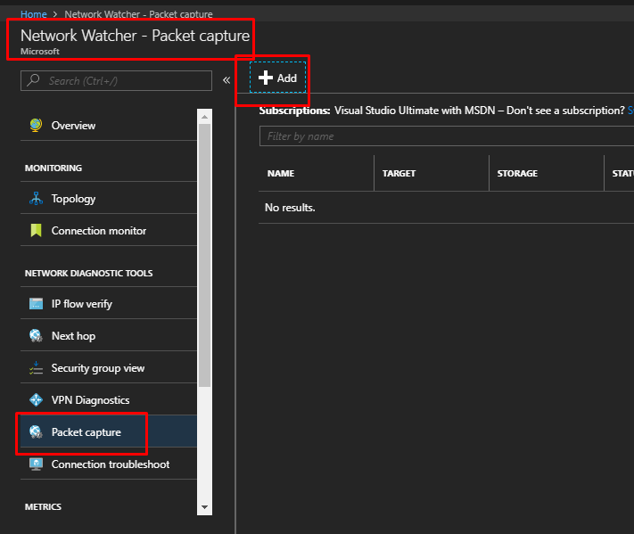Add a new packet capture

(x=278, y=78)
